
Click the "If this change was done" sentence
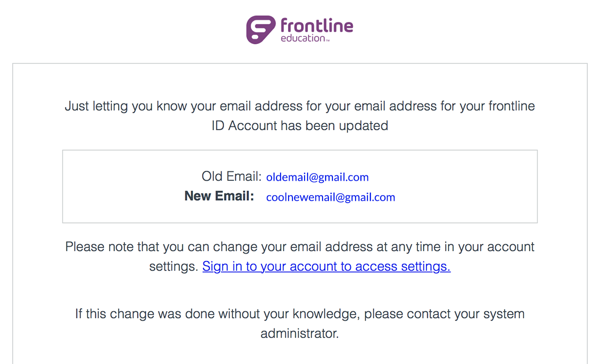point(299,315)
